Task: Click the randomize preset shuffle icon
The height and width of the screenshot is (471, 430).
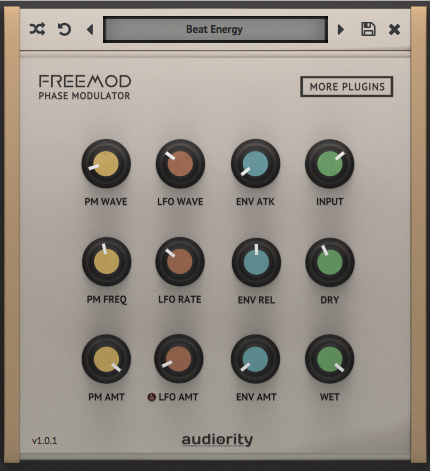Action: [37, 29]
